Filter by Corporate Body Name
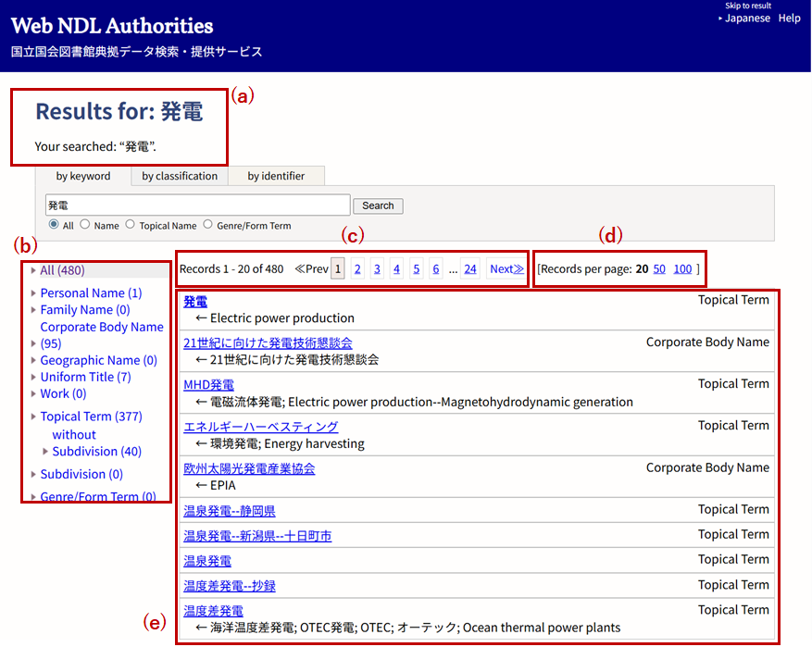This screenshot has width=812, height=647. tap(102, 335)
